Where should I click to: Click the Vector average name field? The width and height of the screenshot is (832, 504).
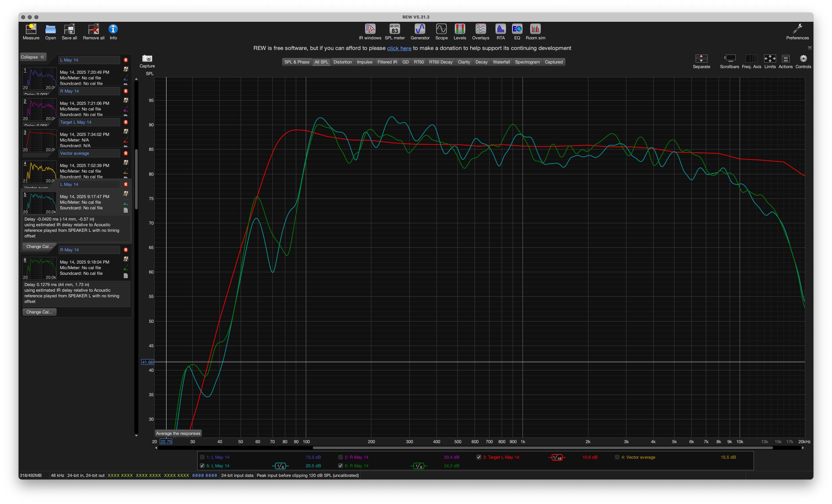click(89, 153)
